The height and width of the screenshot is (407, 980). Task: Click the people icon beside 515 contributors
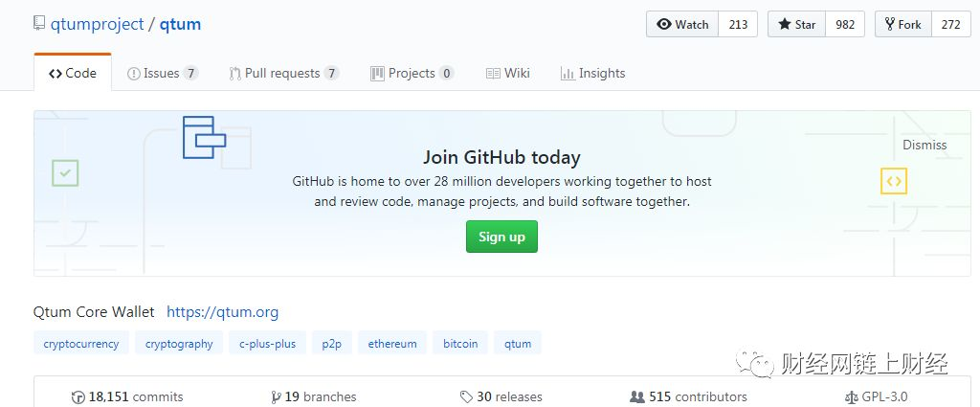[637, 397]
